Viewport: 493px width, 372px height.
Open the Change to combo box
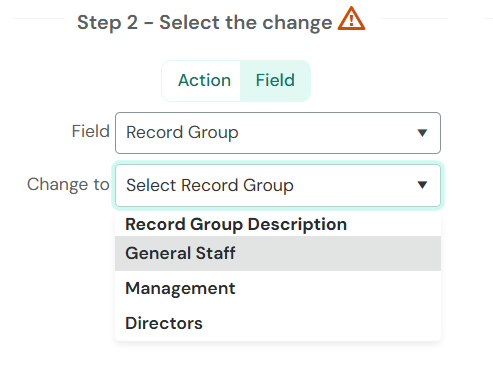pos(278,185)
